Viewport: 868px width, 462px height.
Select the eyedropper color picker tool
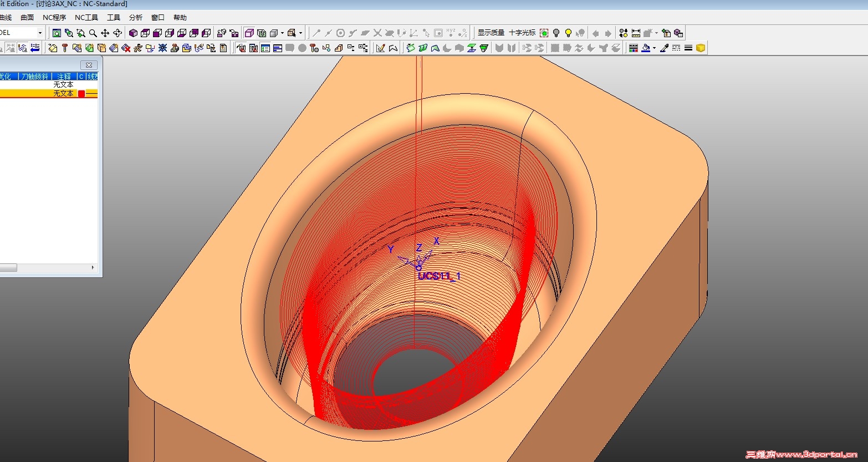coord(664,48)
